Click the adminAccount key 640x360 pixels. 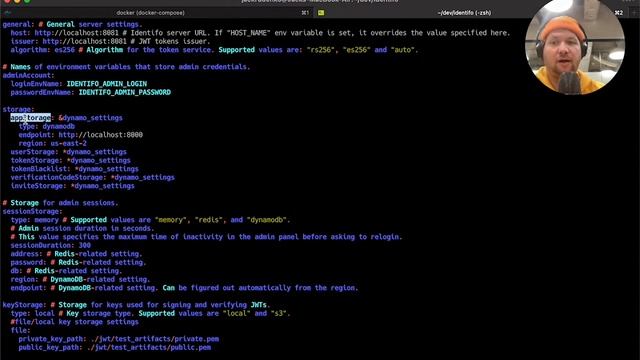[x=28, y=76]
